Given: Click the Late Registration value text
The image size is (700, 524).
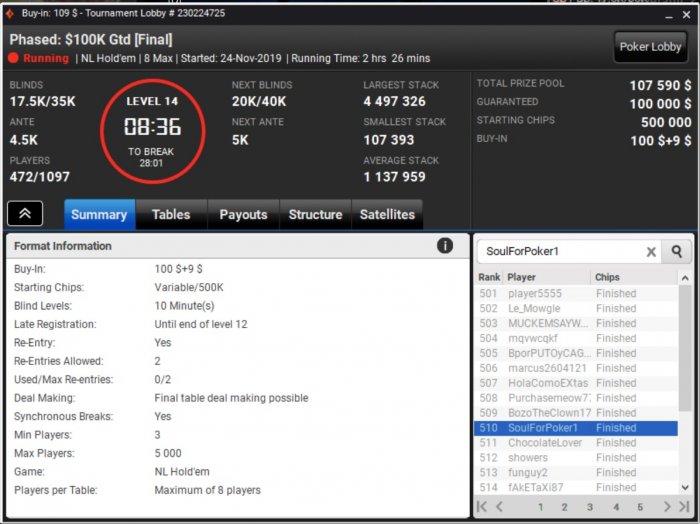Looking at the screenshot, I should click(x=201, y=324).
